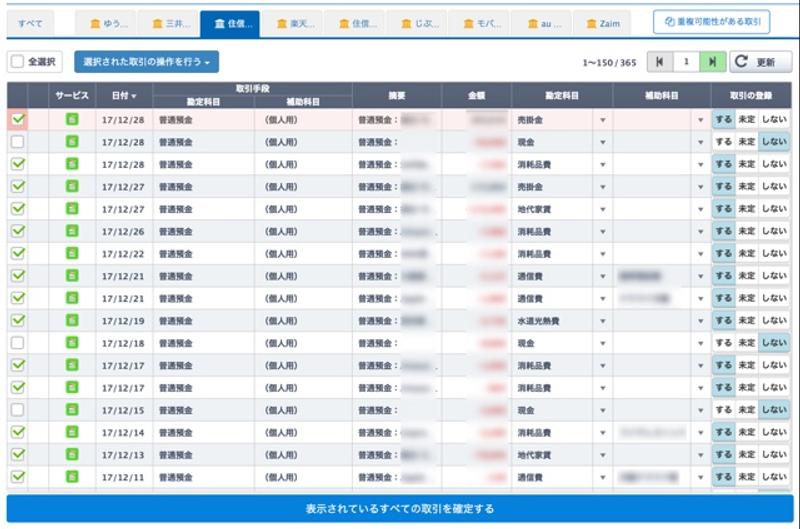Click the service icon for 17/12/19 row
This screenshot has height=529, width=800.
point(72,320)
